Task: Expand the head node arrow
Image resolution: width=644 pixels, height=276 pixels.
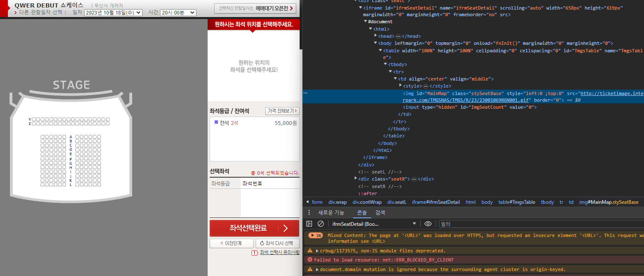Action: point(375,36)
